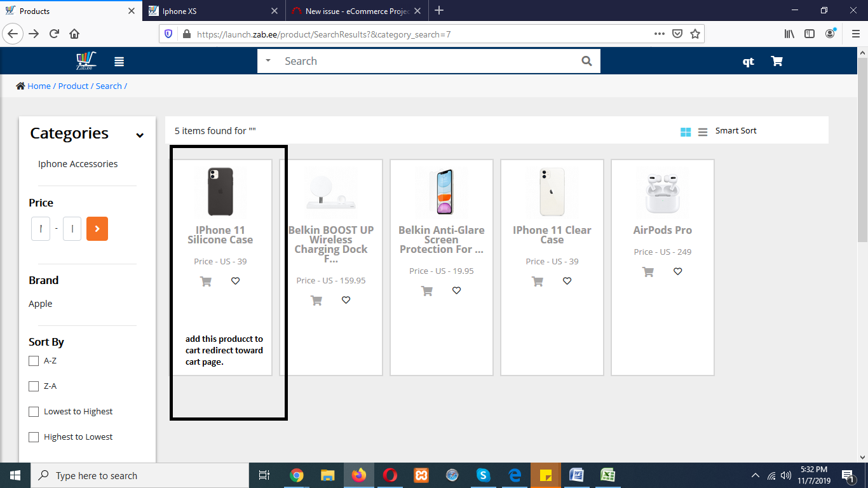
Task: Click Windows Start button
Action: [15, 475]
